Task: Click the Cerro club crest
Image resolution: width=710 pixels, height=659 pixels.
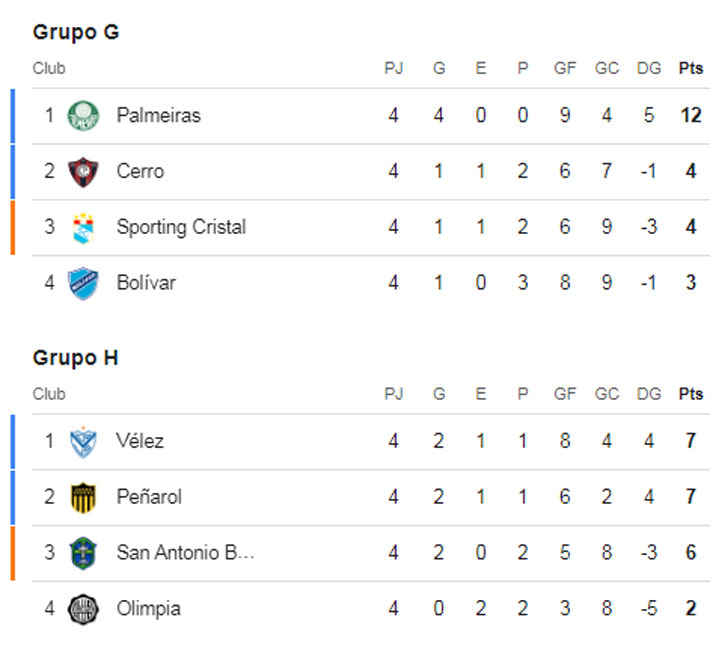Action: pos(83,172)
